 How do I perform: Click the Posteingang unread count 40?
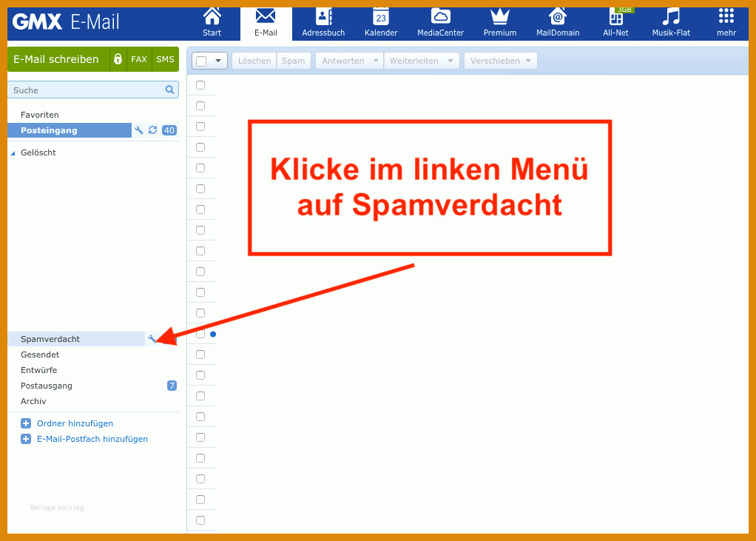169,130
